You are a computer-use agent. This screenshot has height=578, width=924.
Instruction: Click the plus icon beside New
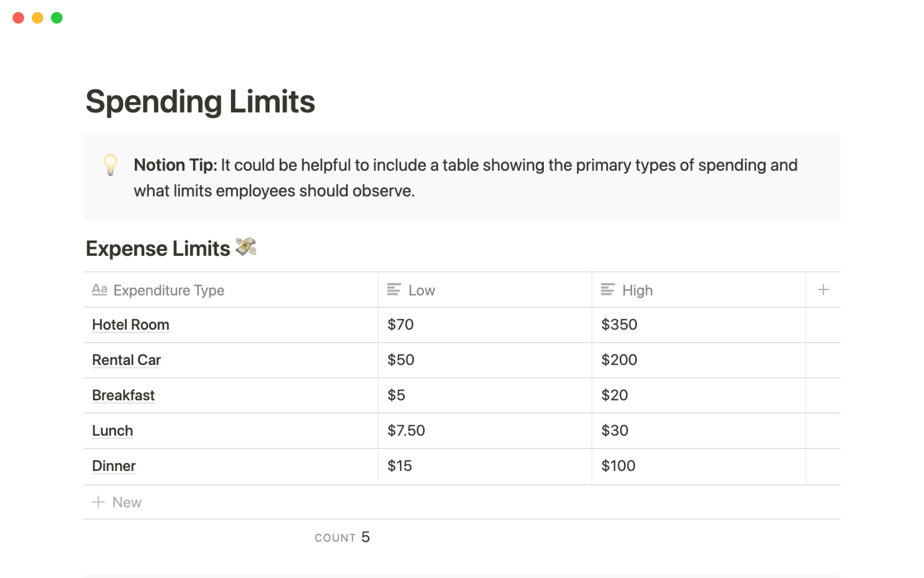(98, 502)
